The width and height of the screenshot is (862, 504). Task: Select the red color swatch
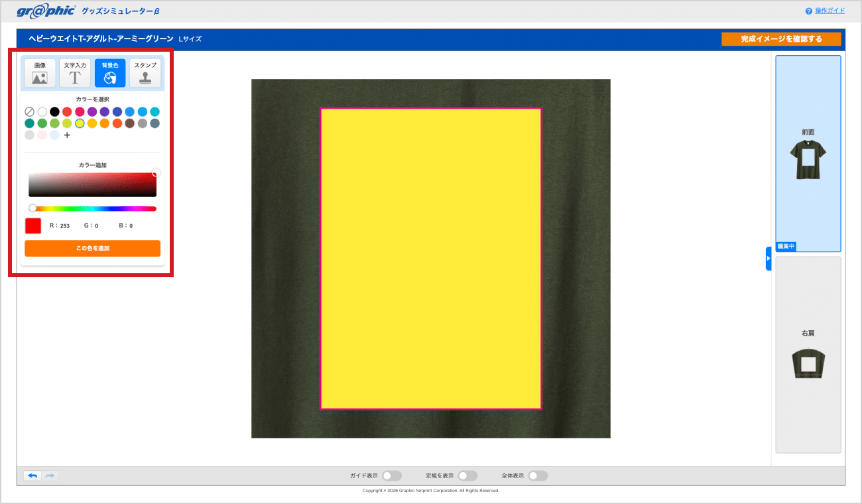(x=67, y=111)
